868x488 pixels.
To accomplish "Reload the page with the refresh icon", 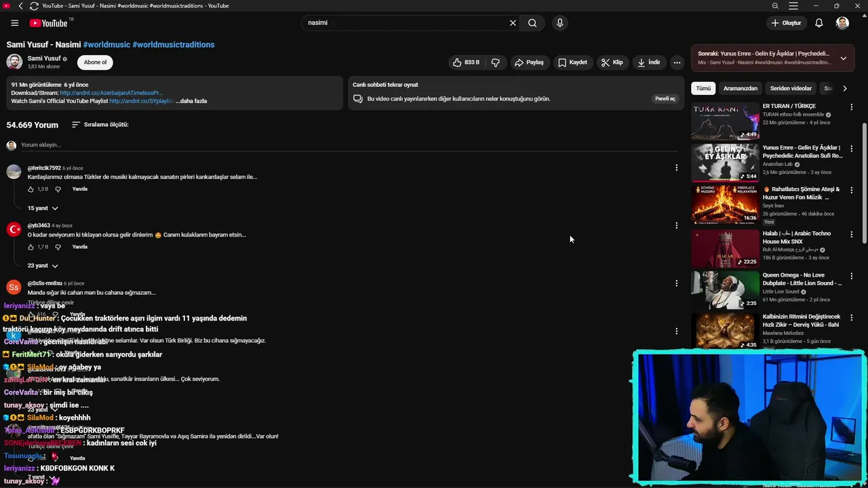I will pos(34,5).
